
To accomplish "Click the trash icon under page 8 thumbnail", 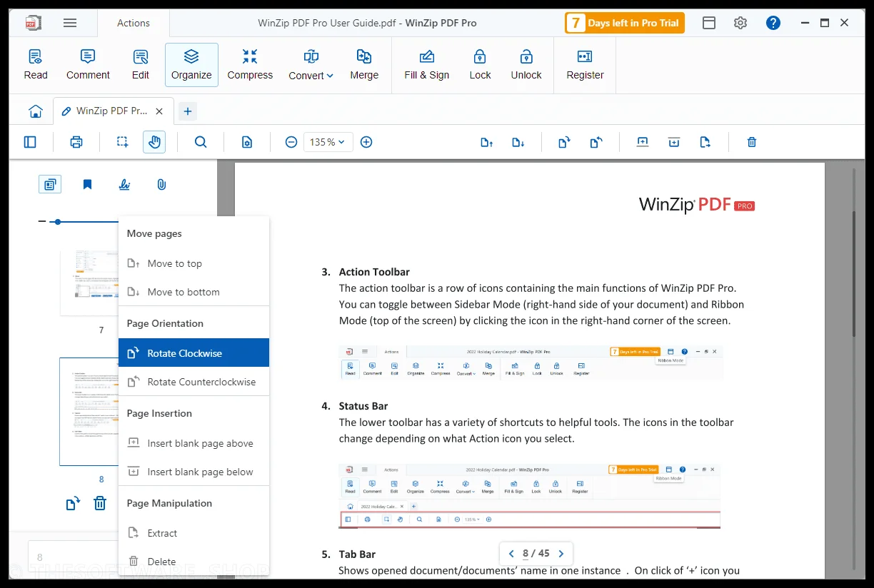I will (x=100, y=504).
